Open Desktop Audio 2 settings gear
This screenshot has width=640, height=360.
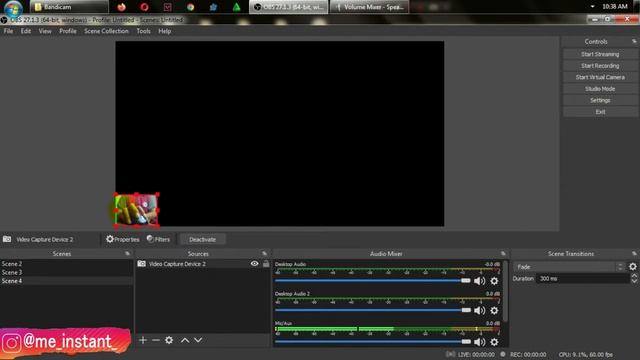pyautogui.click(x=494, y=310)
